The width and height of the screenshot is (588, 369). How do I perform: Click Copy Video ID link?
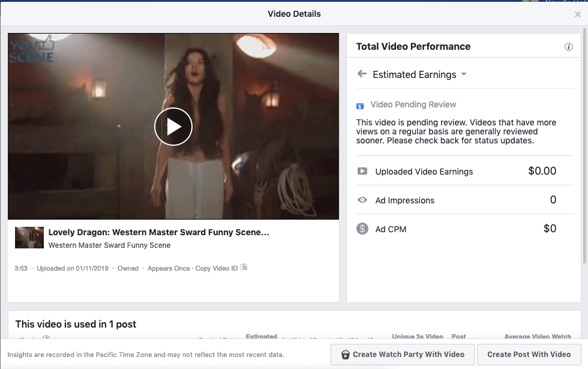pyautogui.click(x=217, y=269)
